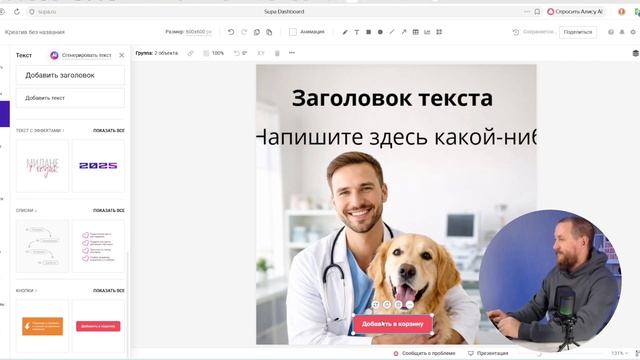Insert a table using the table icon
Screen dimensions: 640x360
416,32
